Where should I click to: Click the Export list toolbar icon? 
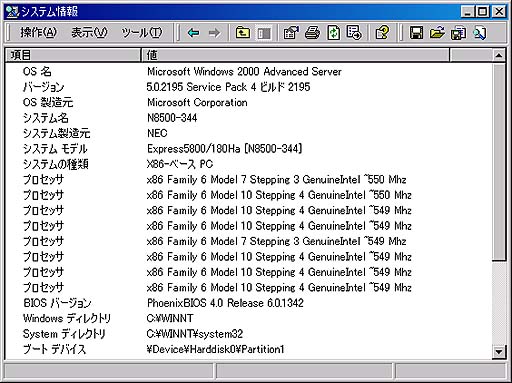pos(354,33)
